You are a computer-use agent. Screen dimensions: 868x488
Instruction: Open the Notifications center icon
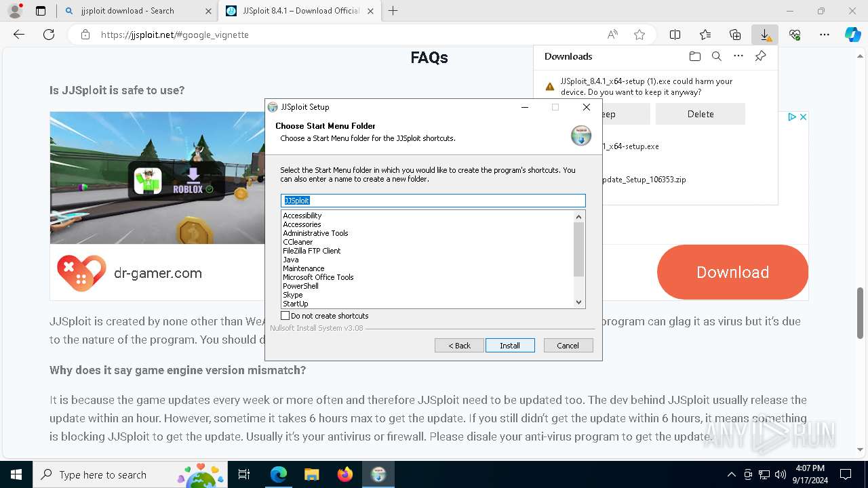(x=846, y=474)
